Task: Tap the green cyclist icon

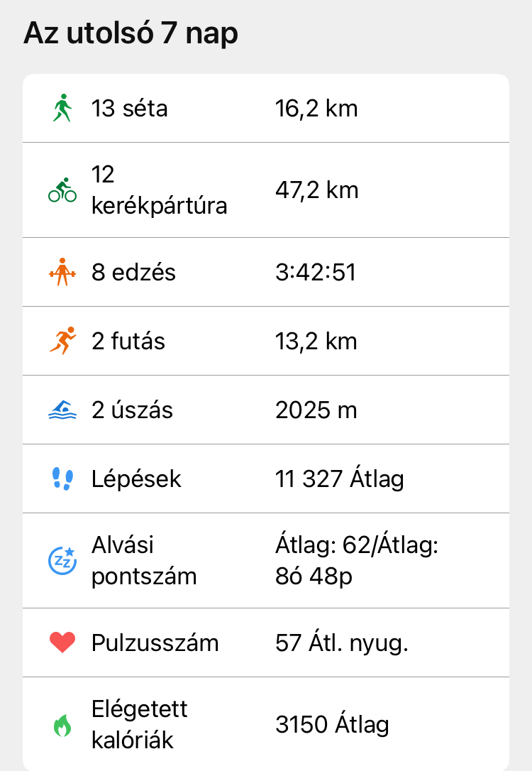Action: [x=62, y=190]
